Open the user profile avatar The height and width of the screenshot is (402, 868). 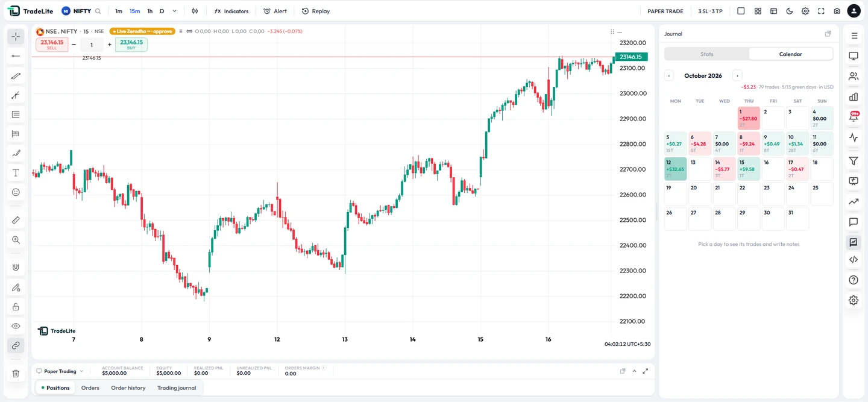pyautogui.click(x=854, y=11)
